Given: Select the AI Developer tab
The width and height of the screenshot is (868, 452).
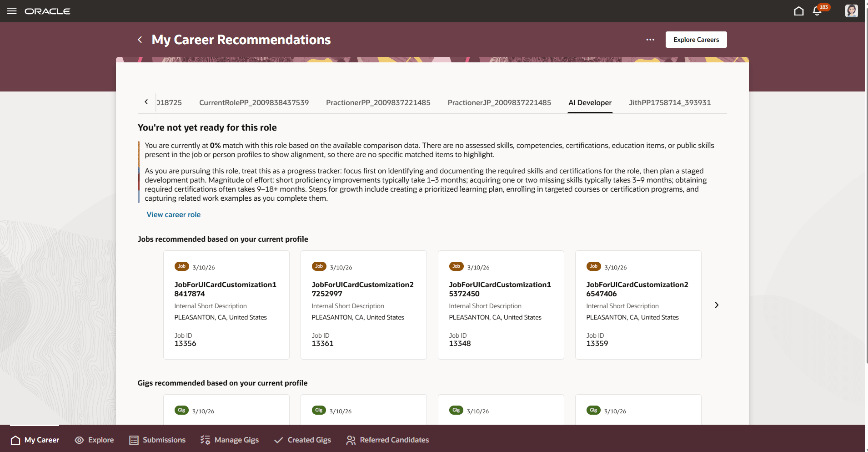Looking at the screenshot, I should click(x=590, y=103).
